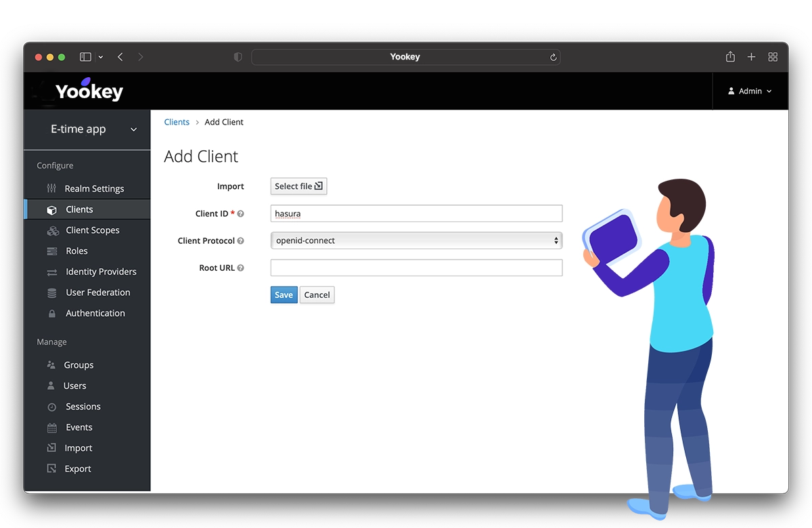Open the Client Protocol dropdown
The width and height of the screenshot is (812, 528).
[416, 240]
